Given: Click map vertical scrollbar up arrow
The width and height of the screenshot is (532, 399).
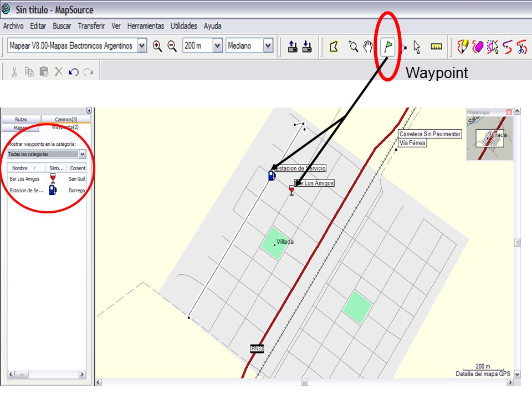Looking at the screenshot, I should pyautogui.click(x=518, y=111).
